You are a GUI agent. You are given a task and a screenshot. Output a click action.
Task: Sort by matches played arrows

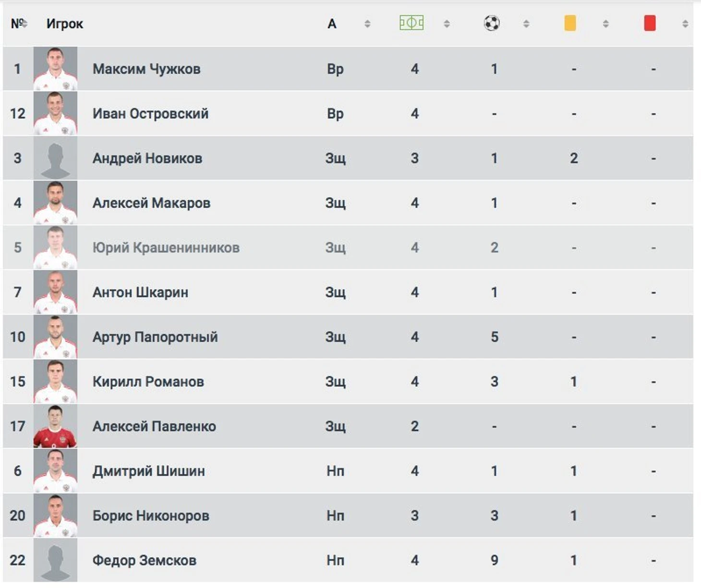click(447, 24)
